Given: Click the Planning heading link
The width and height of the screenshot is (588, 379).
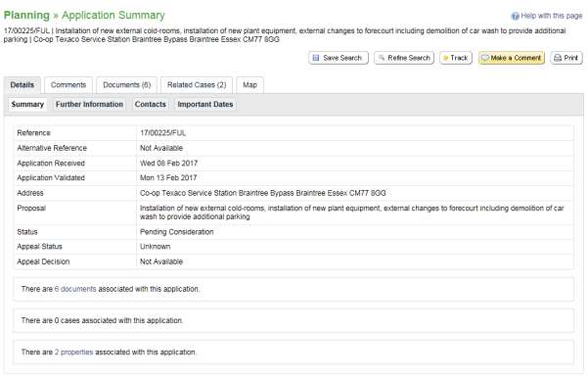Looking at the screenshot, I should click(x=26, y=16).
